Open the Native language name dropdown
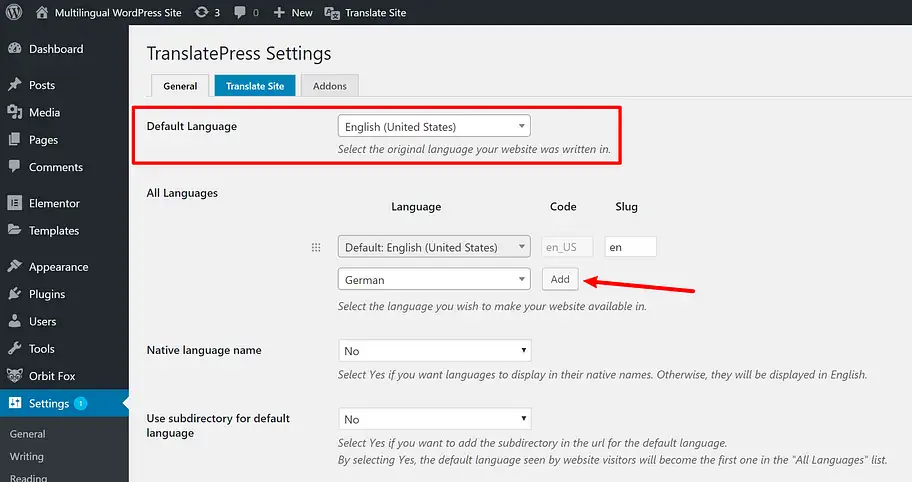This screenshot has height=482, width=912. [x=434, y=351]
